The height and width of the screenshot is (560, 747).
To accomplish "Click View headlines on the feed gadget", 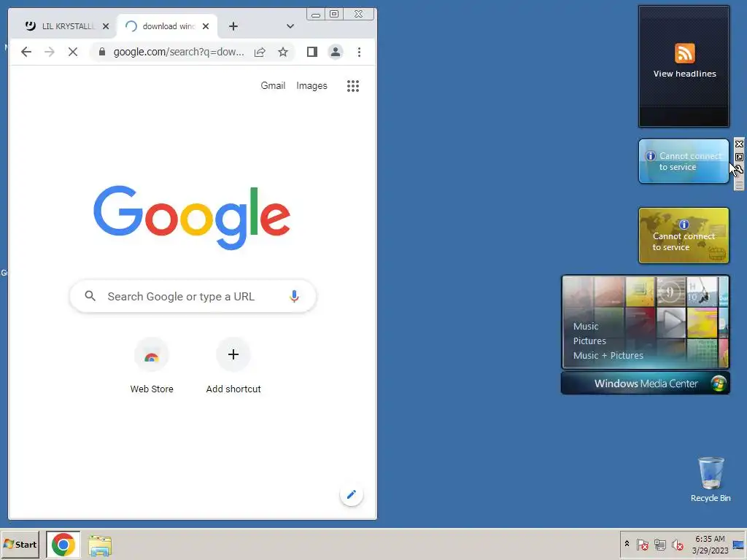I will 684,74.
